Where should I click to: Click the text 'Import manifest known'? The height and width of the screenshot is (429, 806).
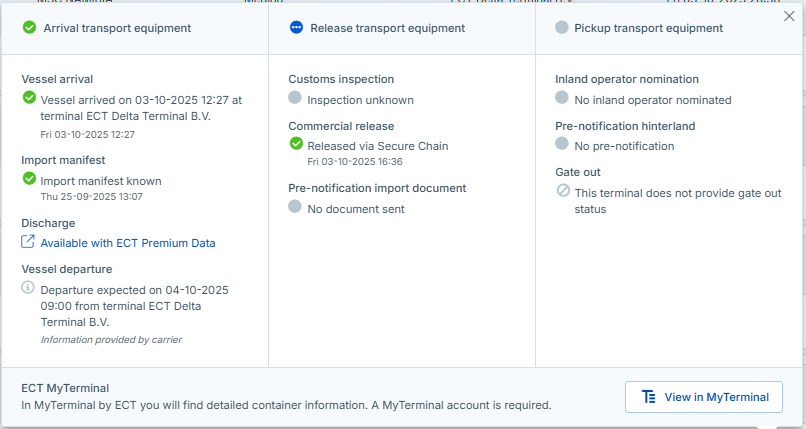(x=101, y=181)
